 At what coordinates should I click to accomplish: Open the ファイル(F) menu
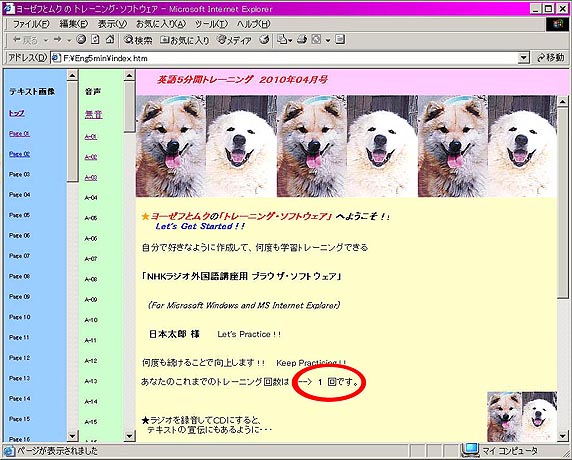[x=31, y=24]
